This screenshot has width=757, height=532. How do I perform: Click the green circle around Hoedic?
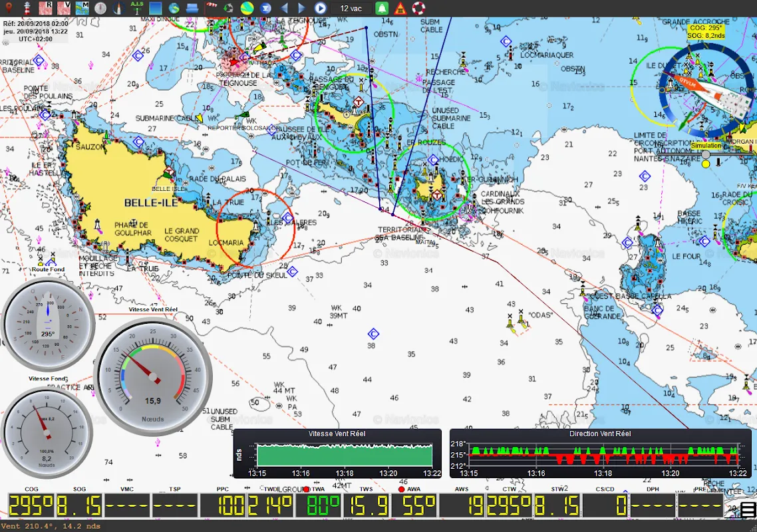(430, 182)
